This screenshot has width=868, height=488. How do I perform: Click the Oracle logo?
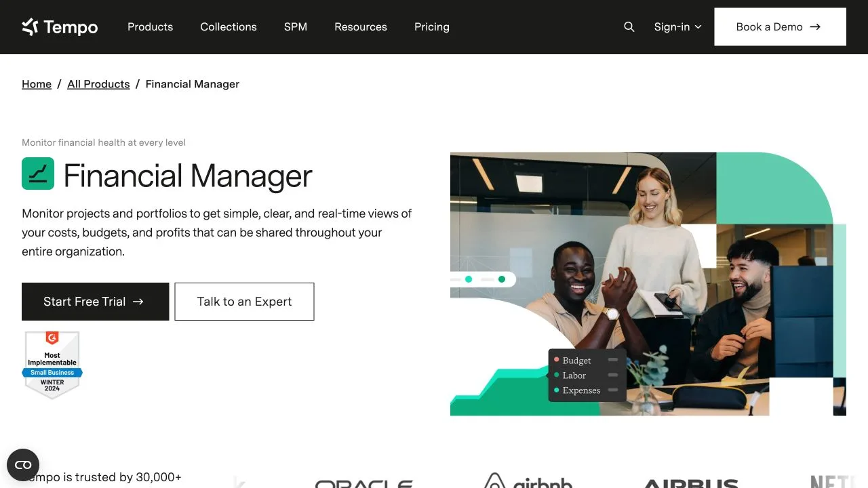[364, 483]
